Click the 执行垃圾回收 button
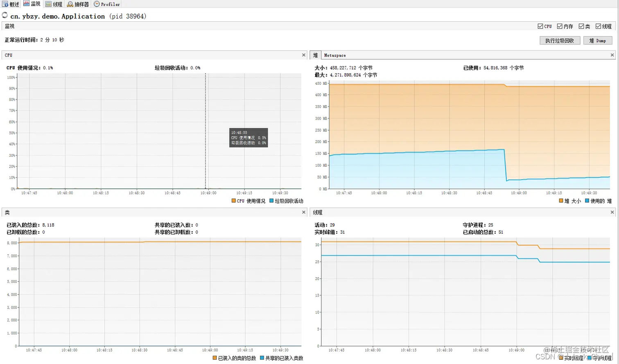The width and height of the screenshot is (619, 364). pyautogui.click(x=560, y=41)
